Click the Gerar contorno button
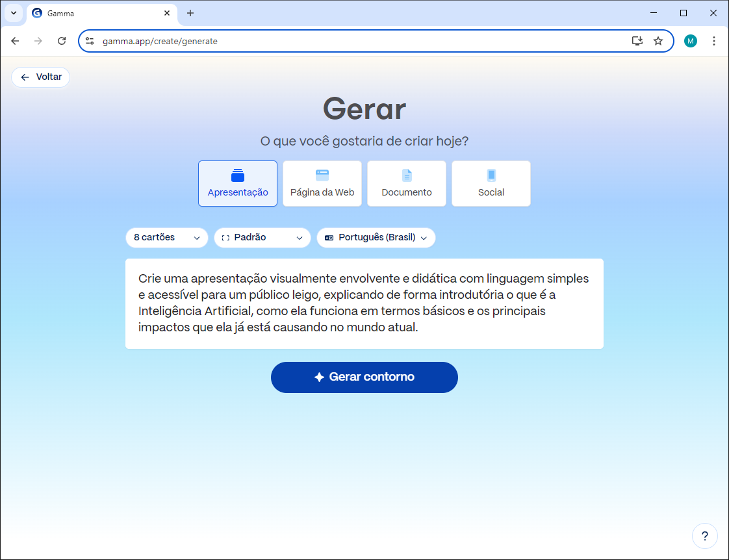Image resolution: width=729 pixels, height=560 pixels. click(364, 377)
